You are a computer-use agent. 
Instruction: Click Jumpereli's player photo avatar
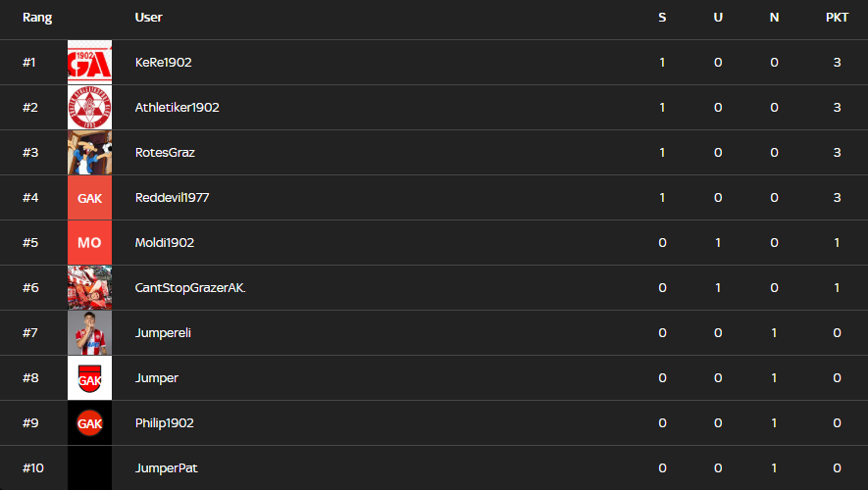(89, 333)
